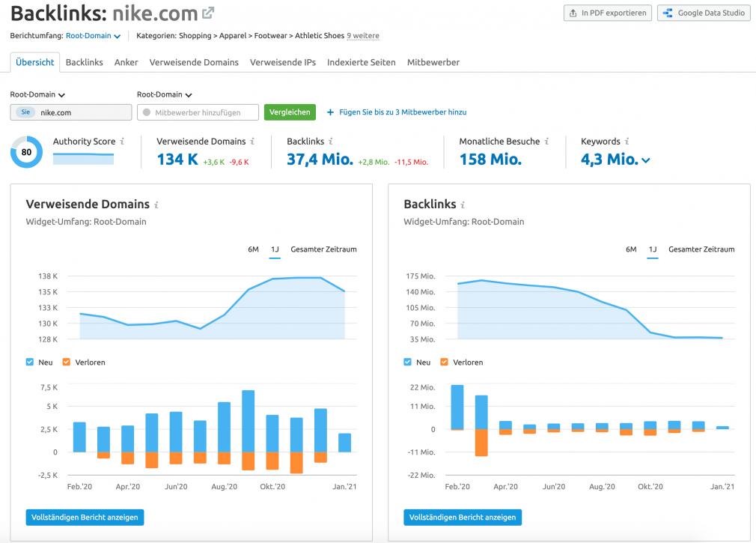The height and width of the screenshot is (543, 756).
Task: Select 6M range in Backlinks widget
Action: coord(631,249)
